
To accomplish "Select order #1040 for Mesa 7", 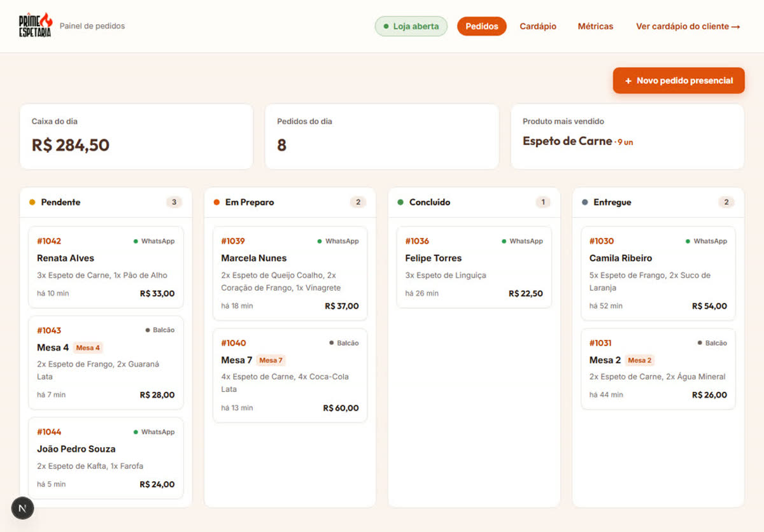I will click(x=290, y=375).
